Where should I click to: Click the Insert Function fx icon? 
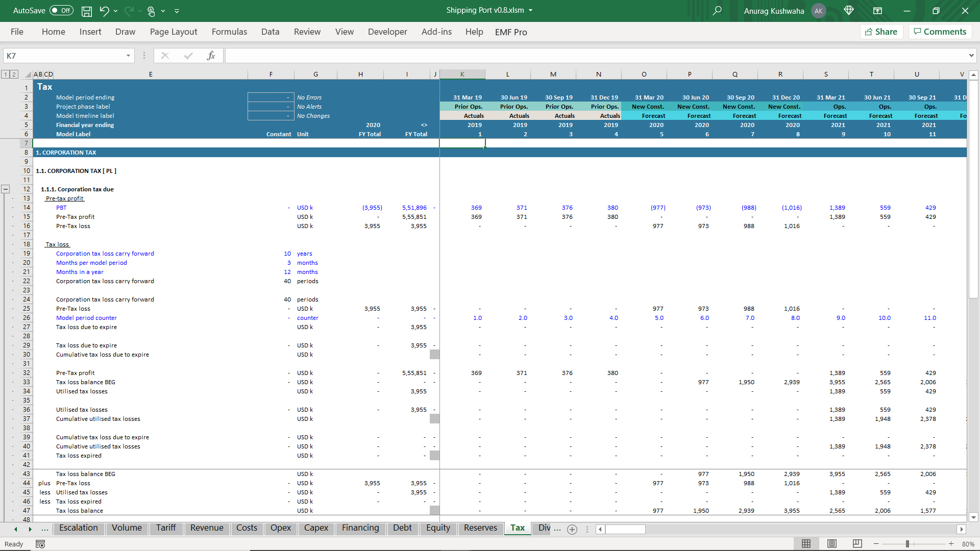pos(211,56)
